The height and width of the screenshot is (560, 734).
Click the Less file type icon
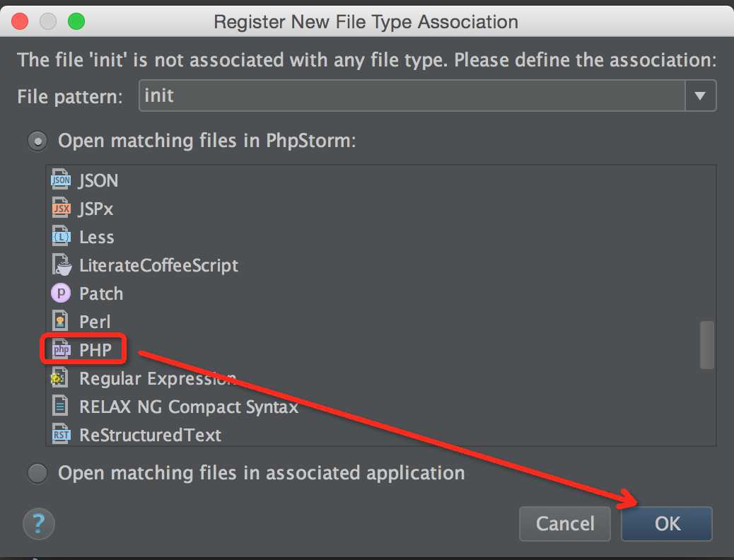pyautogui.click(x=62, y=237)
